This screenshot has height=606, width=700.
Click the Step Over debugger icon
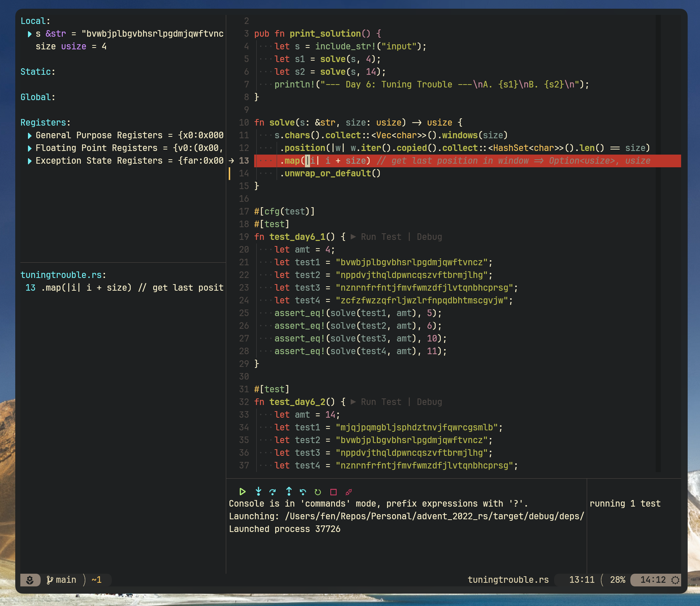pos(273,492)
